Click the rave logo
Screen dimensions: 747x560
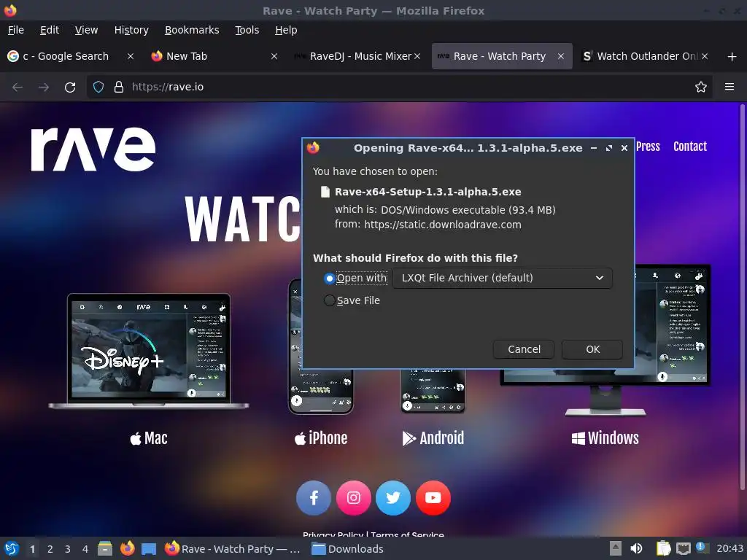coord(93,149)
